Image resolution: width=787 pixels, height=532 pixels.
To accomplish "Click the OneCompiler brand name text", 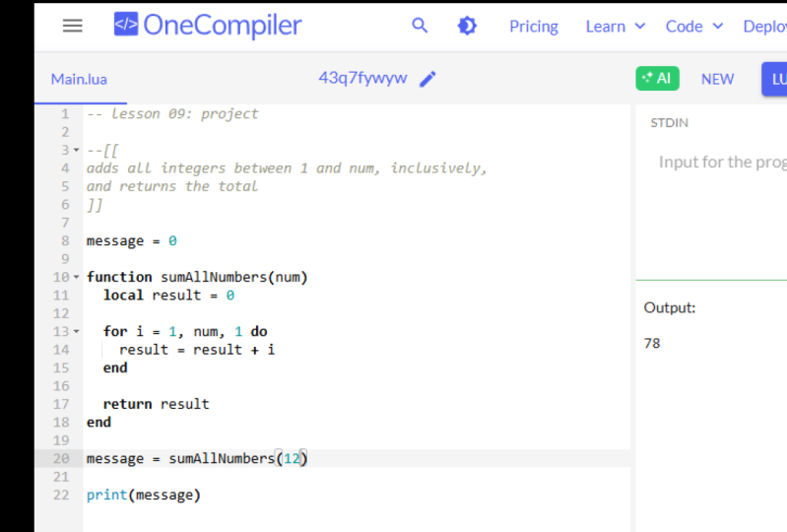I will click(223, 26).
